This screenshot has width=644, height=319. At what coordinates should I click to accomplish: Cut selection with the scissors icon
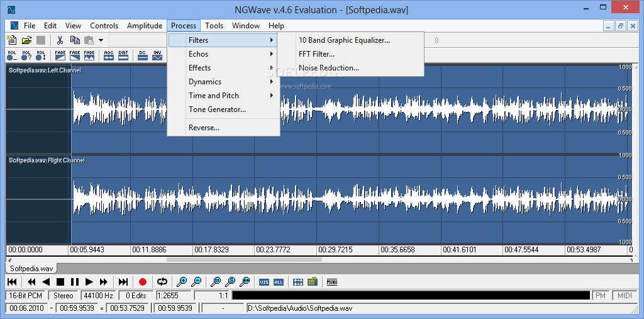pos(60,40)
